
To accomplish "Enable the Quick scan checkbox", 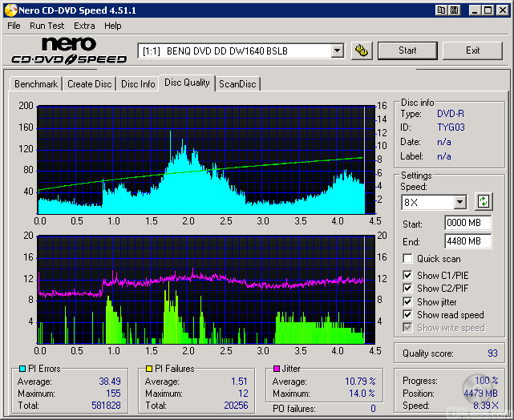I will [407, 259].
